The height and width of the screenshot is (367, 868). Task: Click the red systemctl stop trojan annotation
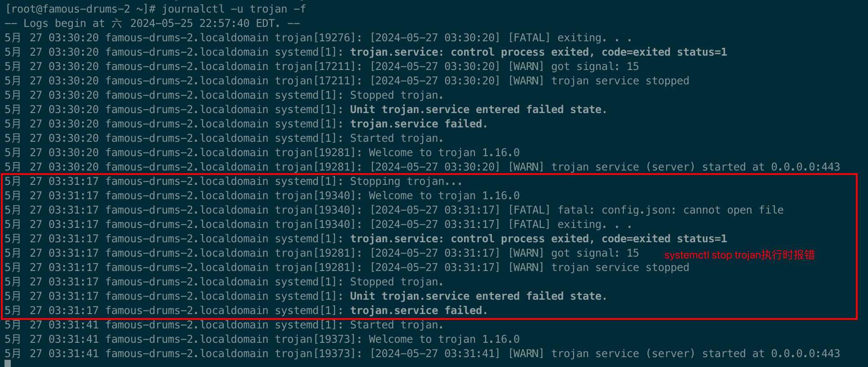[x=739, y=255]
